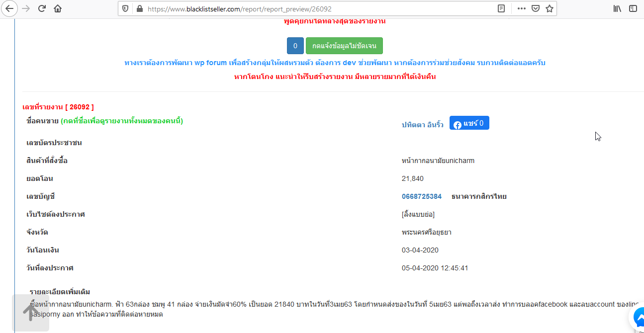Viewport: 644px width, 333px height.
Task: Share the report using Facebook แชร์ button
Action: [469, 123]
